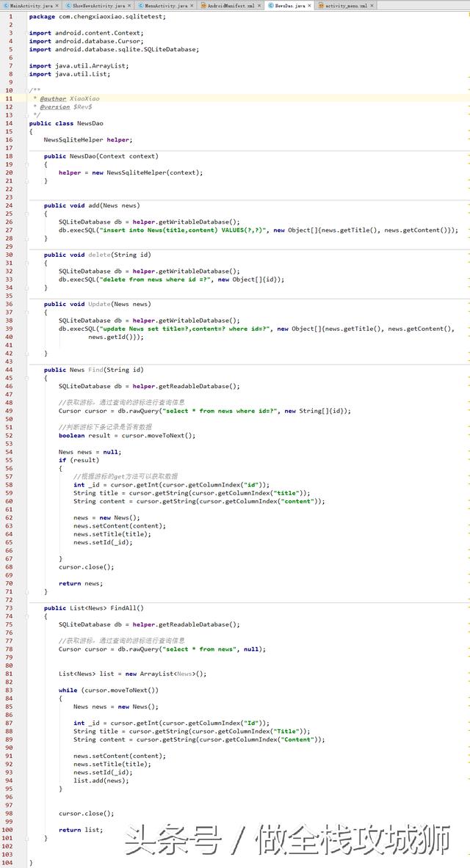Click the "select * from news", null query line
470x868 pixels.
pyautogui.click(x=162, y=649)
